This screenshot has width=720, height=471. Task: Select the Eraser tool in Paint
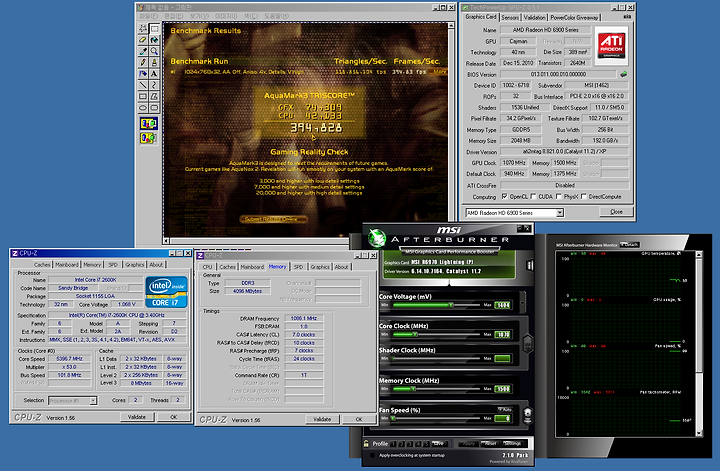click(143, 40)
